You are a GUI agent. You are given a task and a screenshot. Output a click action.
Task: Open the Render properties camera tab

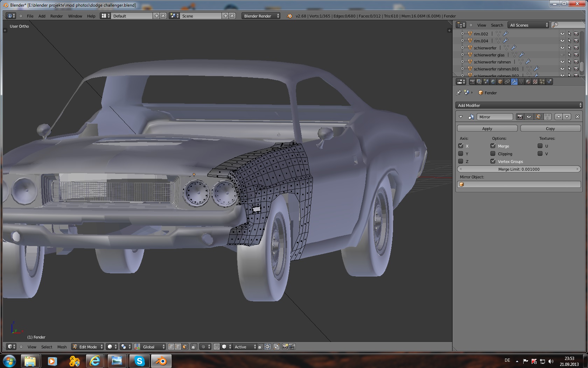point(472,82)
